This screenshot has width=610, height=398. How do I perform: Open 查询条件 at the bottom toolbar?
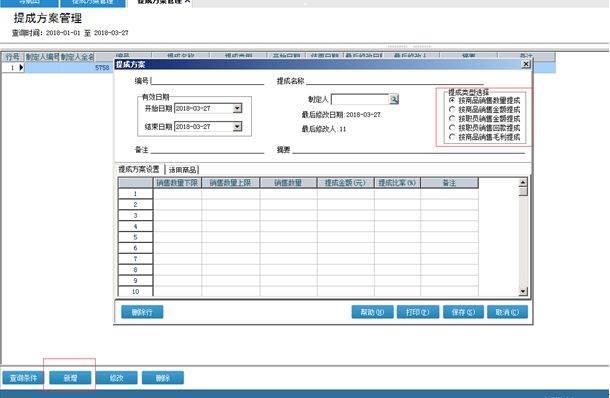[23, 378]
